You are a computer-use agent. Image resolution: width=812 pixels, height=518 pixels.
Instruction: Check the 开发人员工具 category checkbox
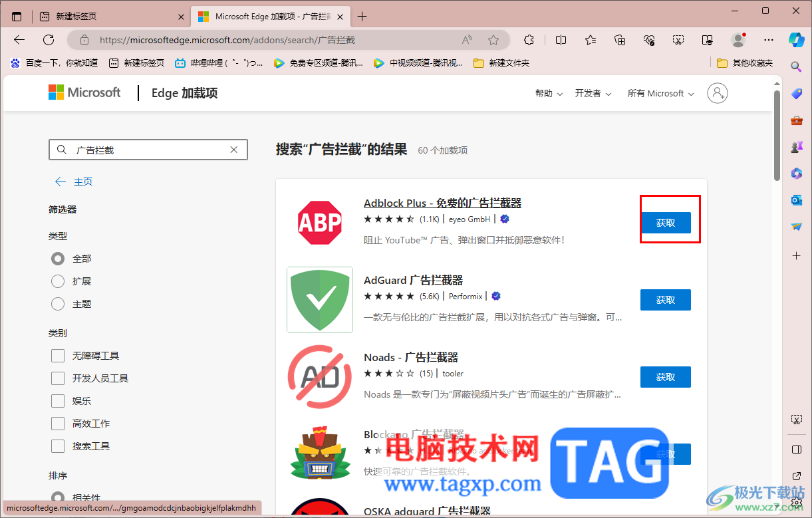coord(58,378)
